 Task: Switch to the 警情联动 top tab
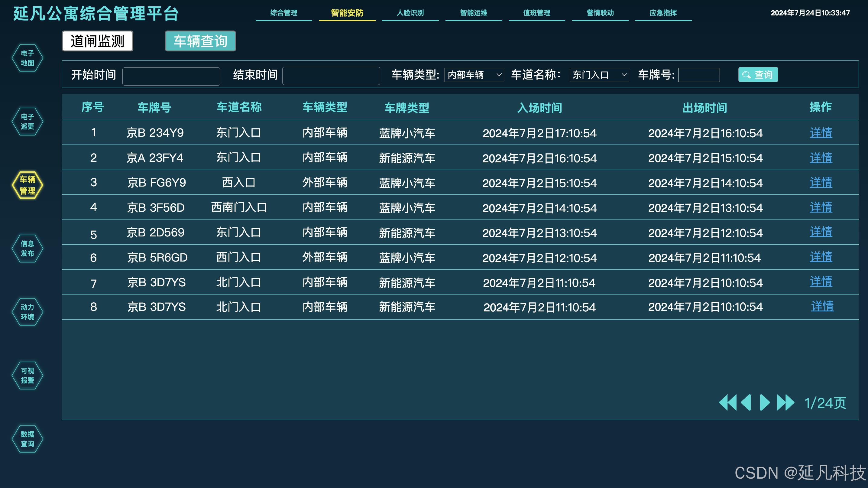tap(600, 13)
